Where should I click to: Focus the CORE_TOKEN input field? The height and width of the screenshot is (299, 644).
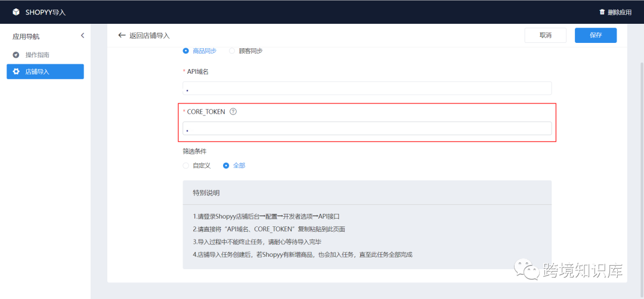pos(367,129)
